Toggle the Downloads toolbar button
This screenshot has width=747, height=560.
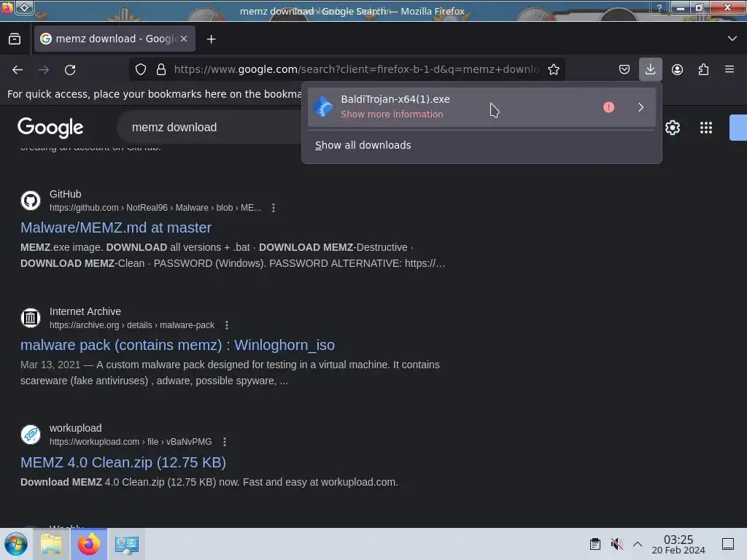pos(650,69)
